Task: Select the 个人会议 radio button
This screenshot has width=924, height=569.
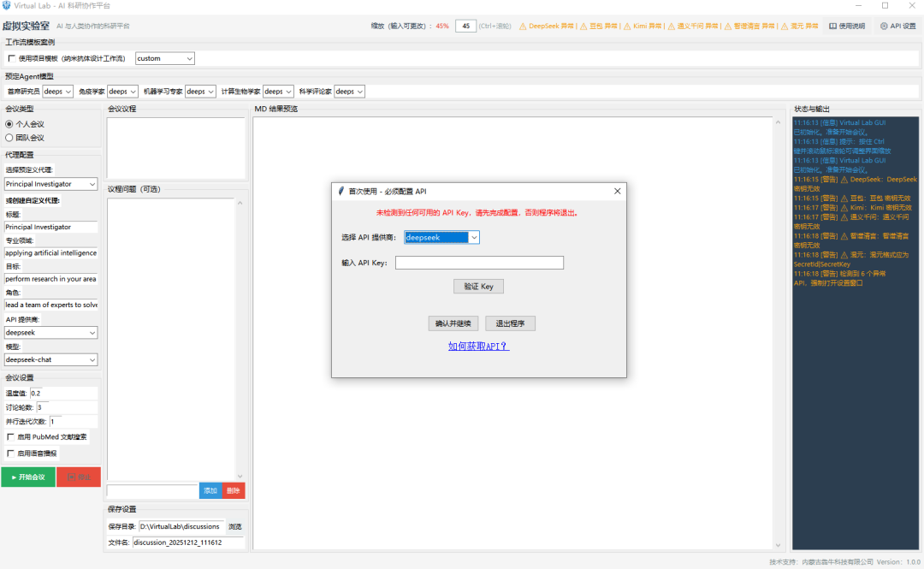Action: [x=9, y=124]
